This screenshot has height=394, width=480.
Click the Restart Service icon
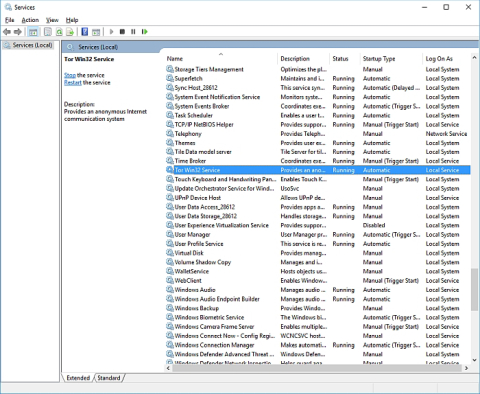point(144,32)
